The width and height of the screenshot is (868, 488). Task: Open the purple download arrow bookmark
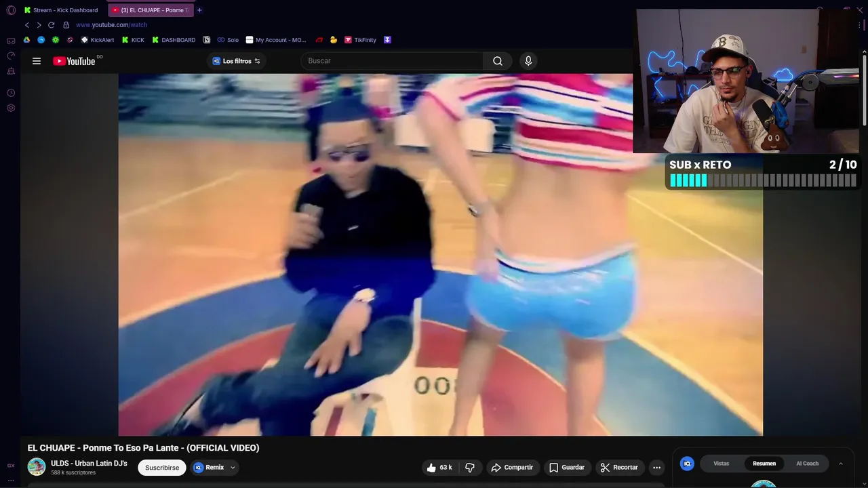(x=387, y=40)
